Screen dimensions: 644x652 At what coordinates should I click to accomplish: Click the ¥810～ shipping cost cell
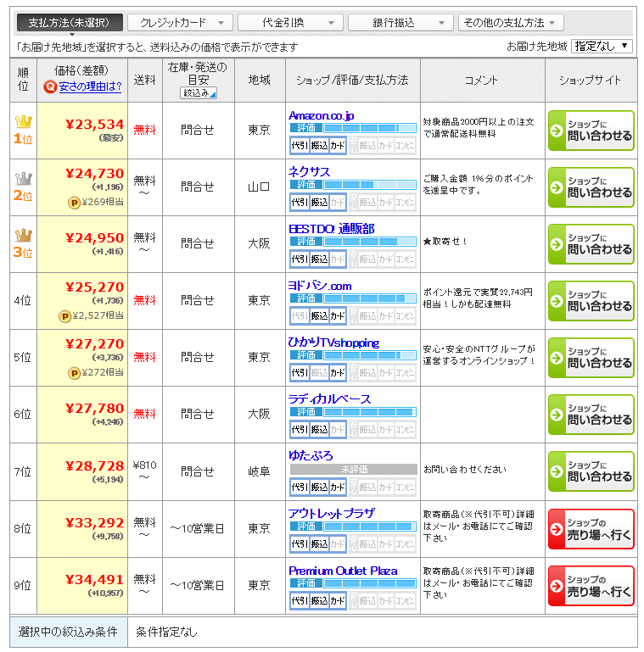pyautogui.click(x=145, y=471)
